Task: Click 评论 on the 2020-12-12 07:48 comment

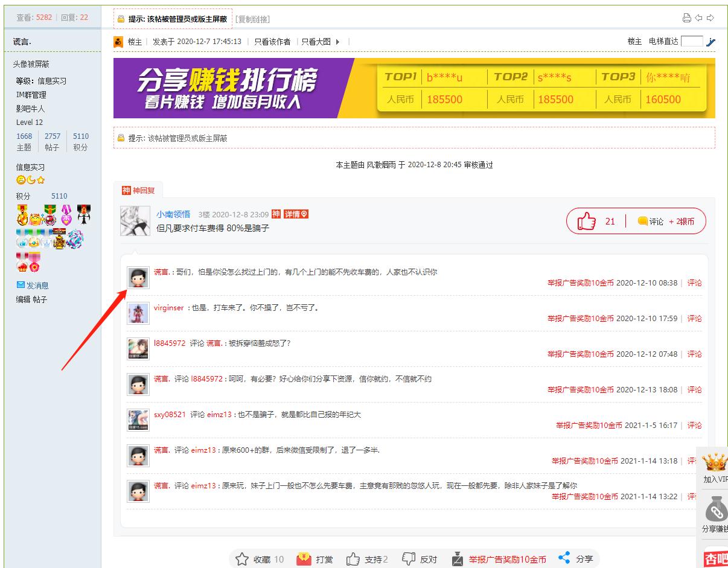Action: coord(695,354)
